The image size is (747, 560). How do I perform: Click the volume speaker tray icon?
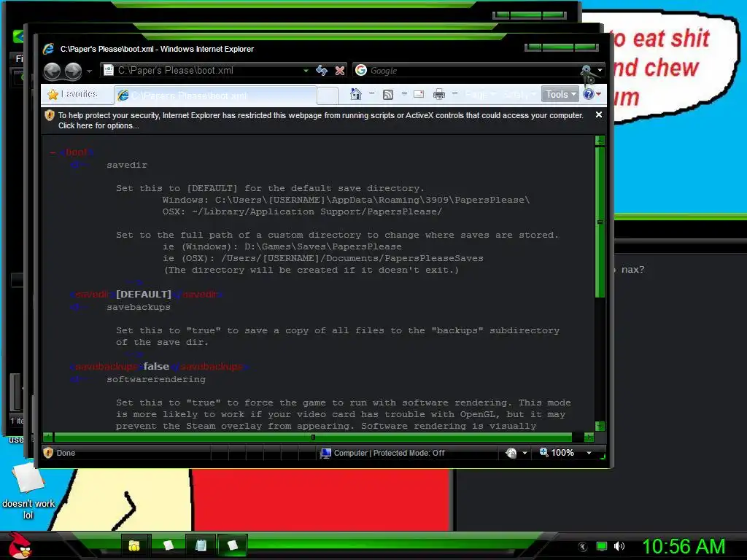pos(619,546)
